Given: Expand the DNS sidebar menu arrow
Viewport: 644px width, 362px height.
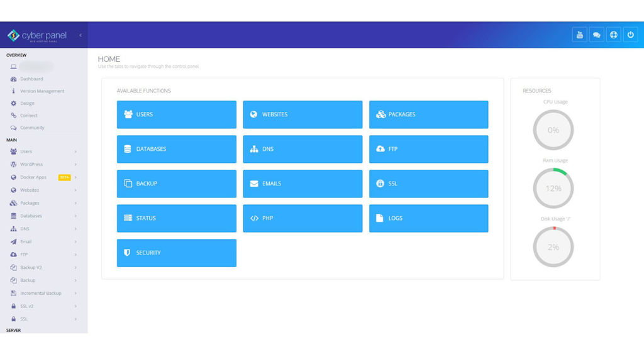Looking at the screenshot, I should [75, 229].
